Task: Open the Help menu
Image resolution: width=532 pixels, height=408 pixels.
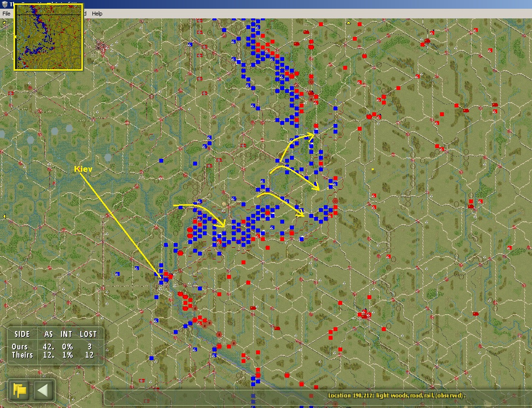Action: pyautogui.click(x=97, y=14)
